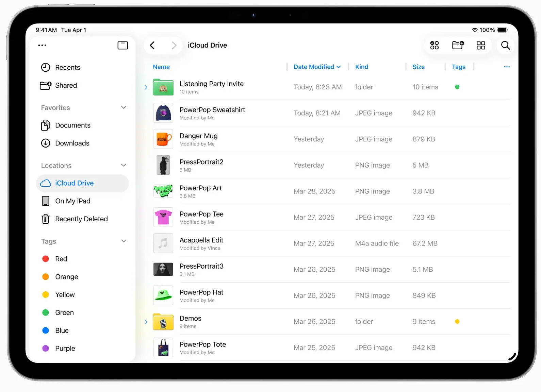Create a new folder with toolbar icon
The width and height of the screenshot is (541, 392).
coord(458,45)
